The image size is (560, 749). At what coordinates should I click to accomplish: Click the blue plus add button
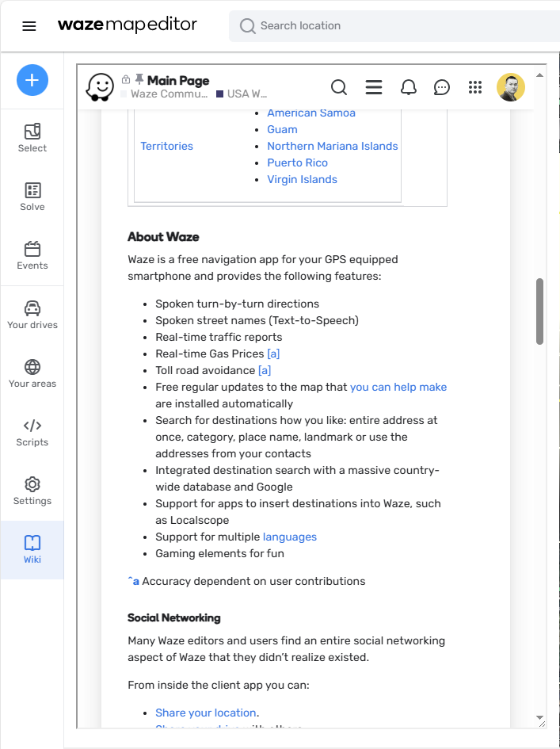coord(32,80)
